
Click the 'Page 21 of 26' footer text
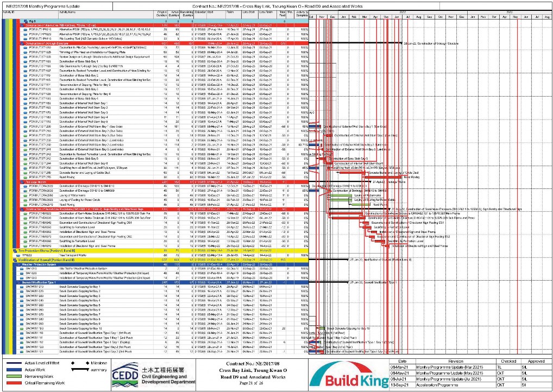(x=250, y=382)
